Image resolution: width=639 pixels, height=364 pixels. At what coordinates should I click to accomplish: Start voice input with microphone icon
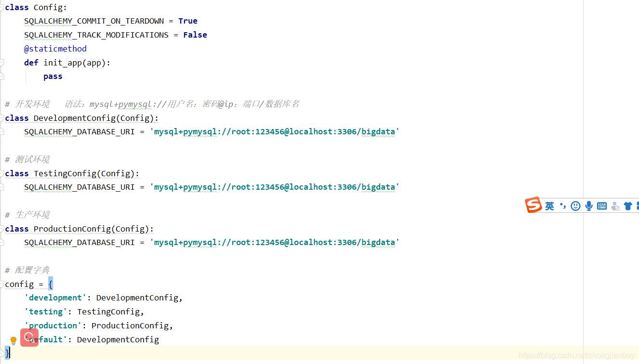tap(589, 206)
